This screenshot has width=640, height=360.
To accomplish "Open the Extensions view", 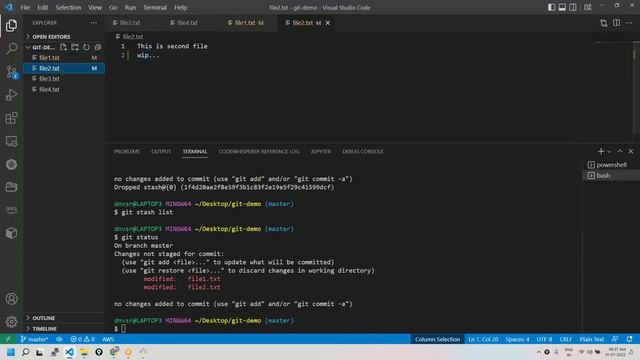I will coord(11,118).
